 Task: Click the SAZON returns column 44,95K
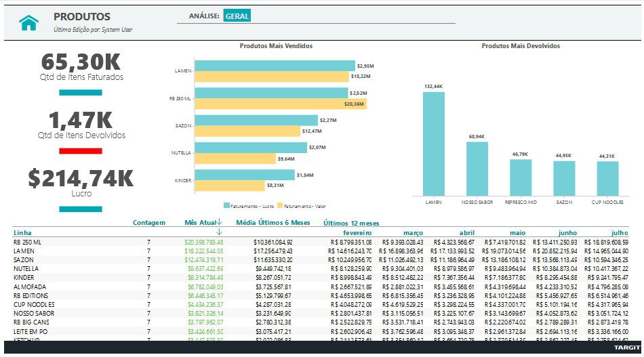tap(564, 179)
